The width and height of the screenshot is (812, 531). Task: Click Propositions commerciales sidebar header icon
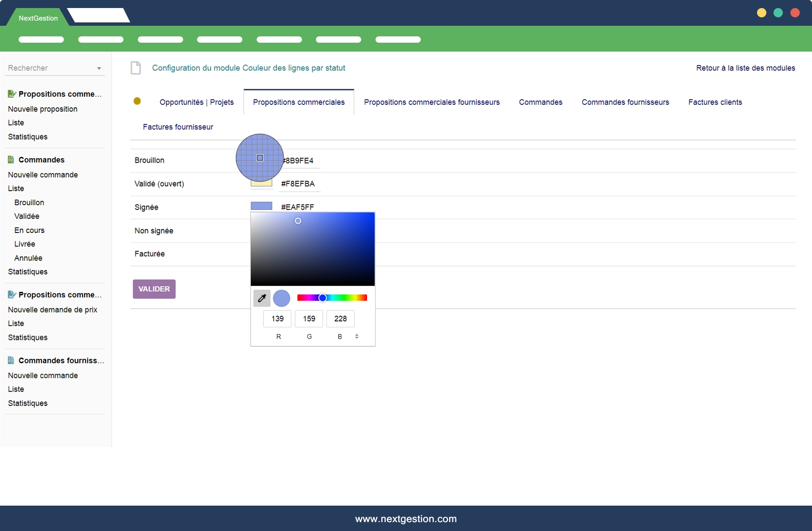click(12, 94)
